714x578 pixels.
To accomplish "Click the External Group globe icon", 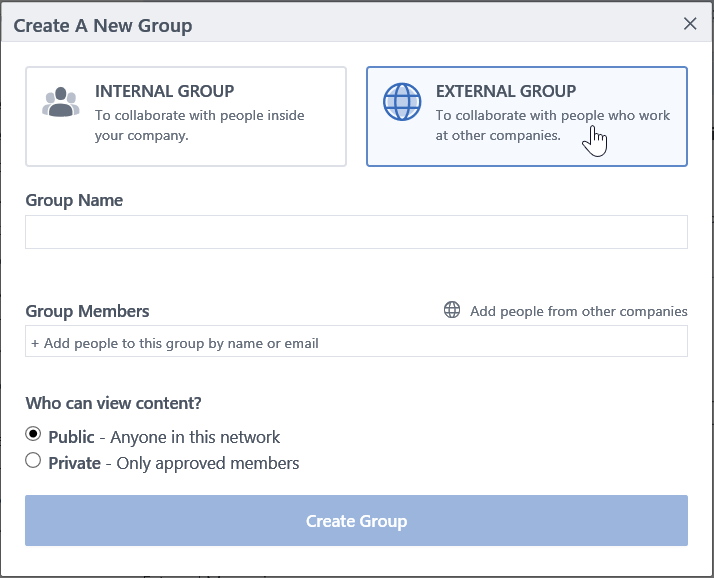I will point(402,103).
